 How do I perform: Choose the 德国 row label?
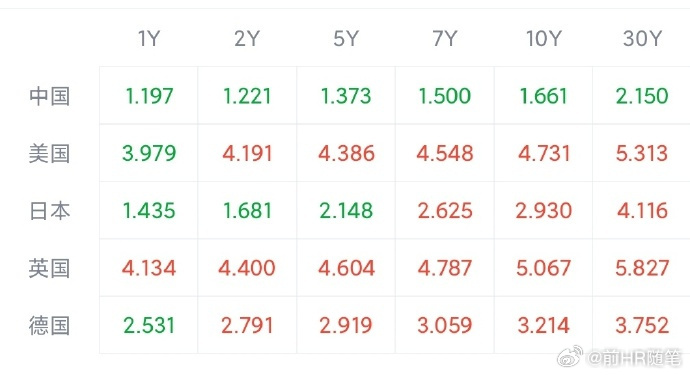[x=49, y=326]
